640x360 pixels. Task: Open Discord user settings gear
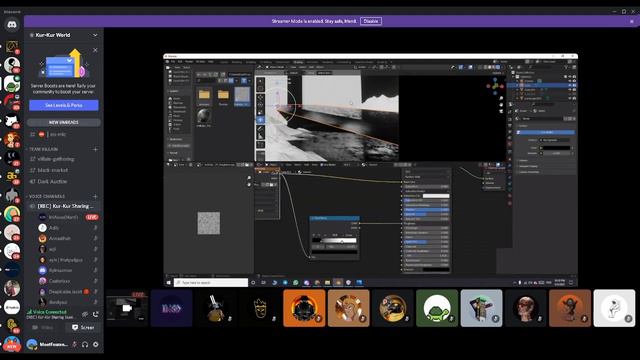click(x=96, y=344)
